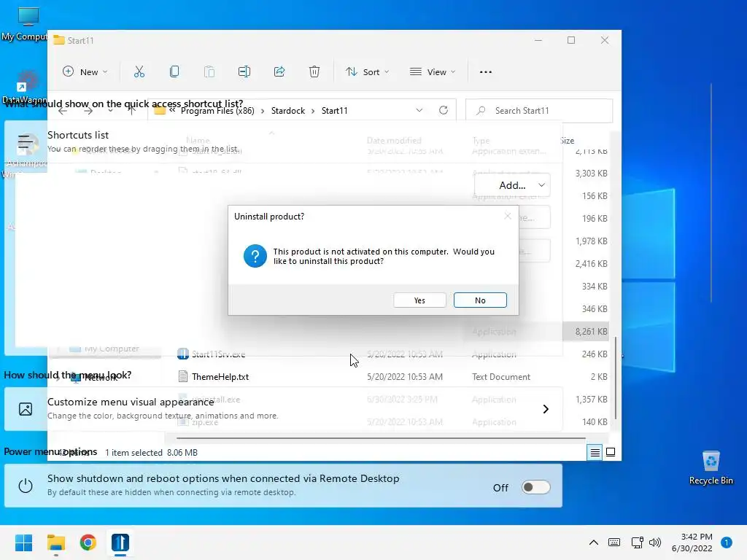Click the Search Start11 field
The image size is (747, 560).
click(539, 111)
